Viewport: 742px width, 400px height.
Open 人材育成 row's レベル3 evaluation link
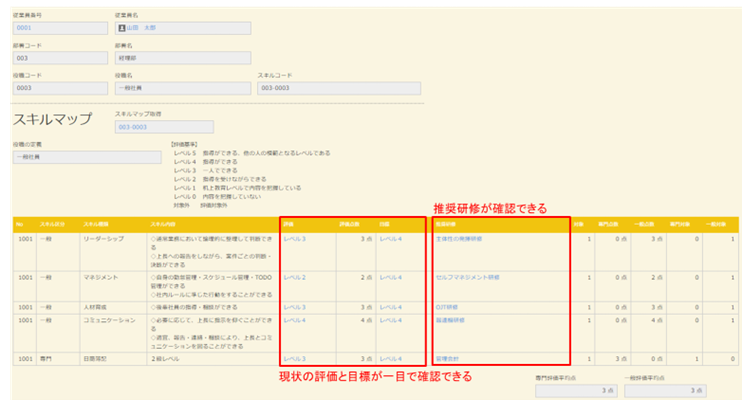[294, 307]
